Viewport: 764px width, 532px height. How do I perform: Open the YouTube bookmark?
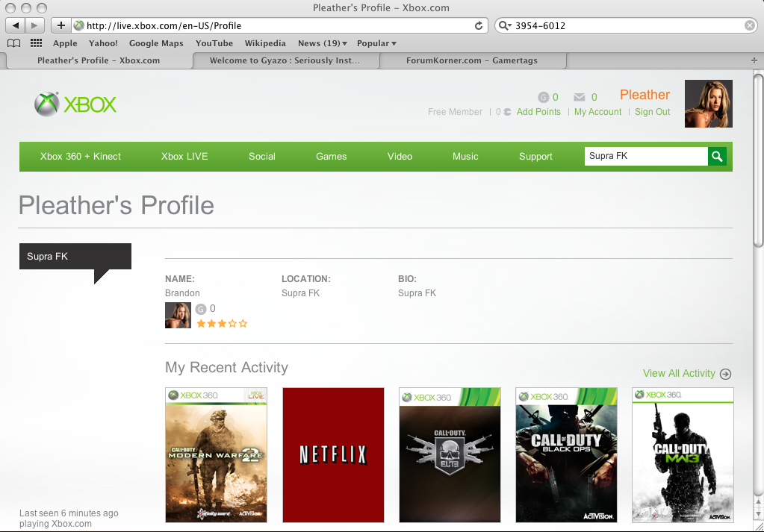[214, 43]
